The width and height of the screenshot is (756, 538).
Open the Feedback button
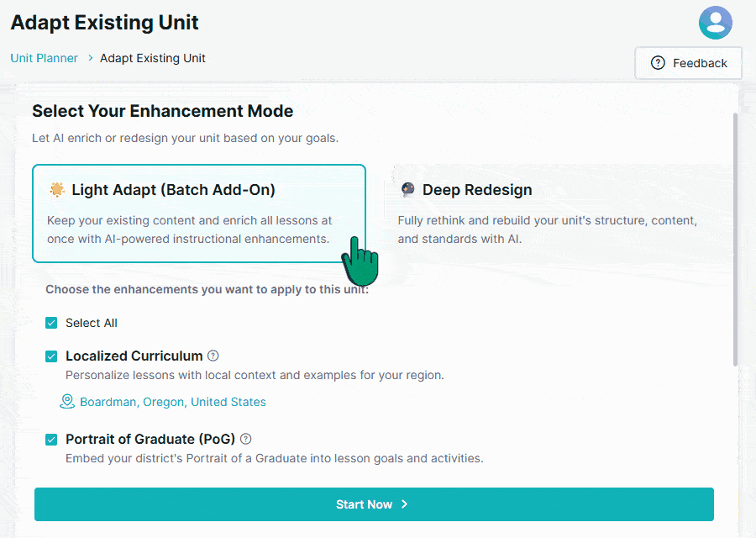click(688, 63)
